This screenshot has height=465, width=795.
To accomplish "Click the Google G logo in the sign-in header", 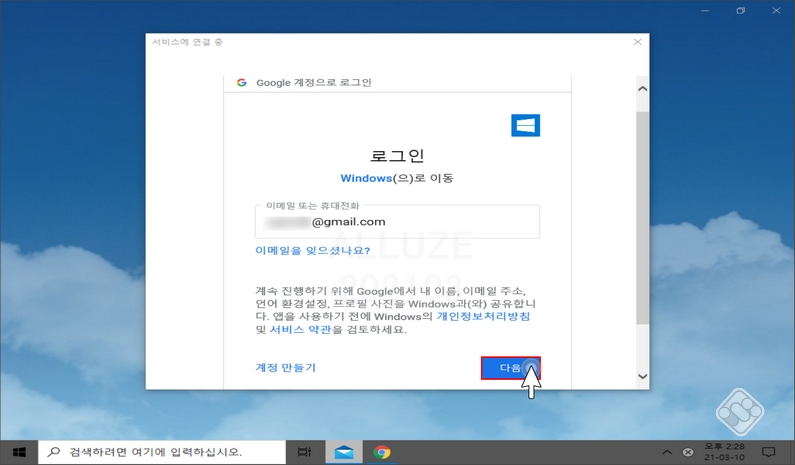I will pyautogui.click(x=241, y=82).
